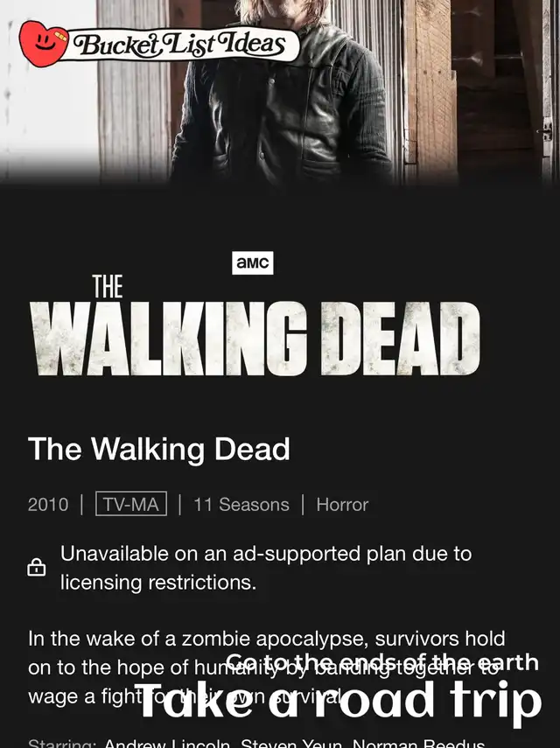This screenshot has height=748, width=560.
Task: Tap the red smiling heart sticker icon
Action: (x=43, y=44)
